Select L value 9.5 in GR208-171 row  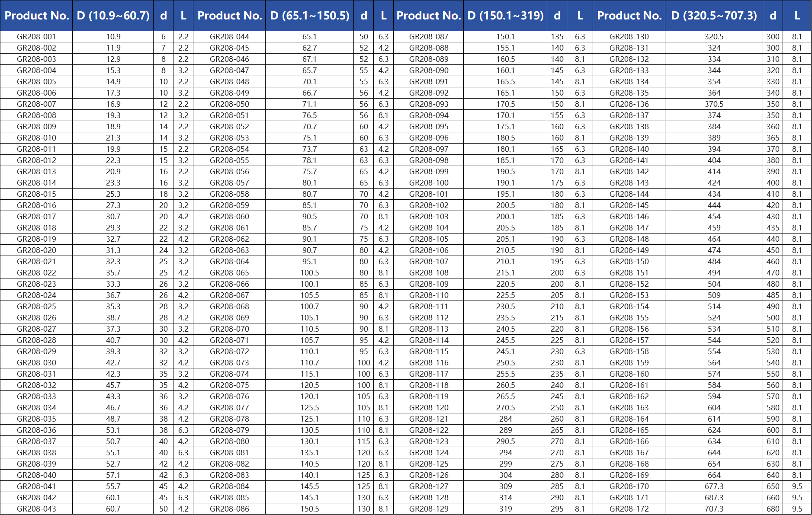pyautogui.click(x=797, y=498)
